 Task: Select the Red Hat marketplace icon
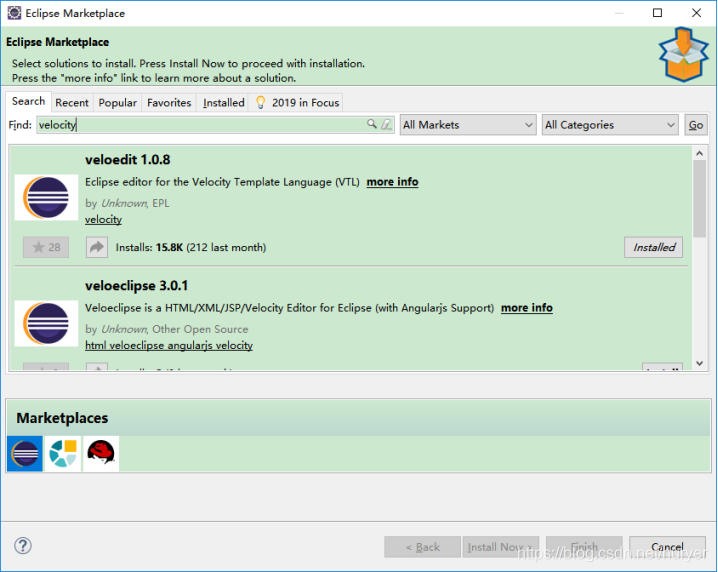[101, 454]
